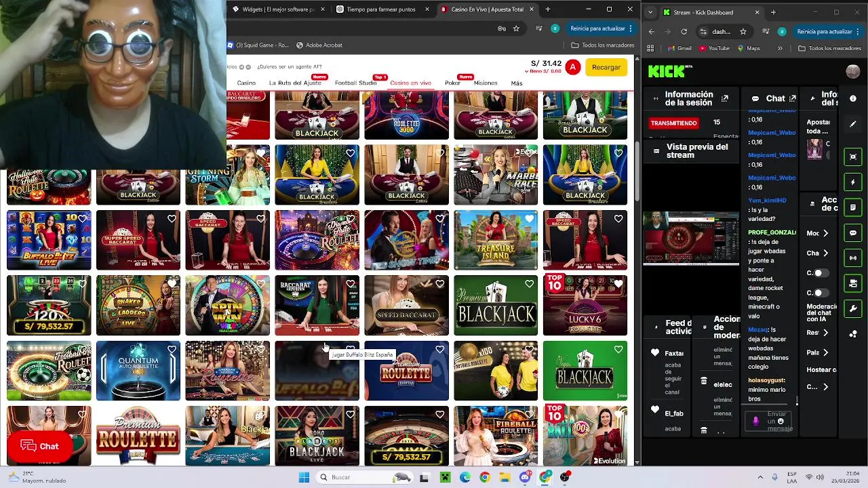Viewport: 868px width, 488px height.
Task: Bookmark the Kick dashboard with star icon
Action: (743, 31)
